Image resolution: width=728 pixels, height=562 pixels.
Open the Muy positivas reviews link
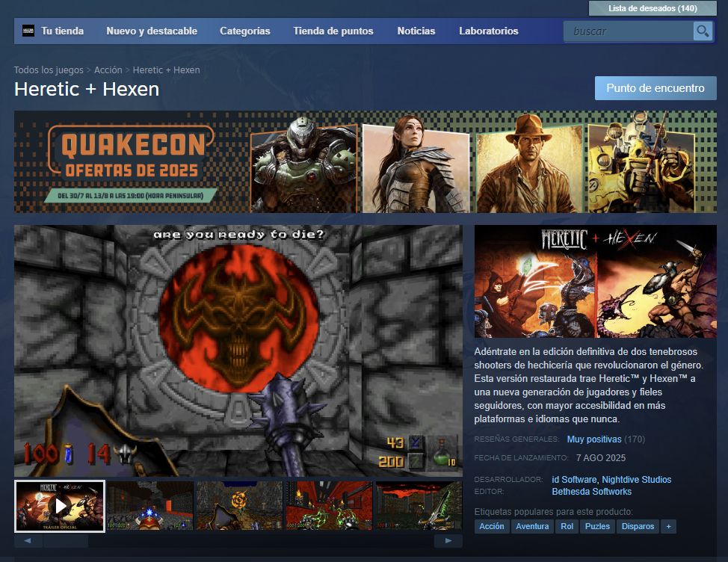click(x=593, y=439)
